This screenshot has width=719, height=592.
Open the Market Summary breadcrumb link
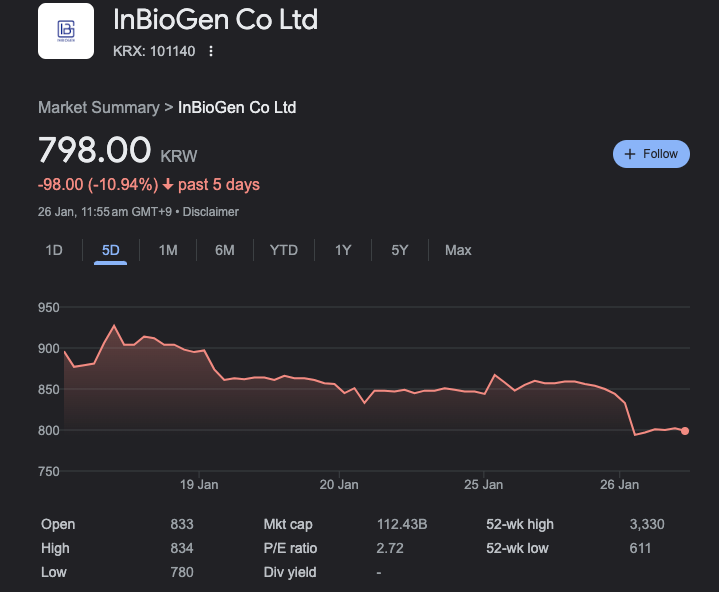[99, 107]
